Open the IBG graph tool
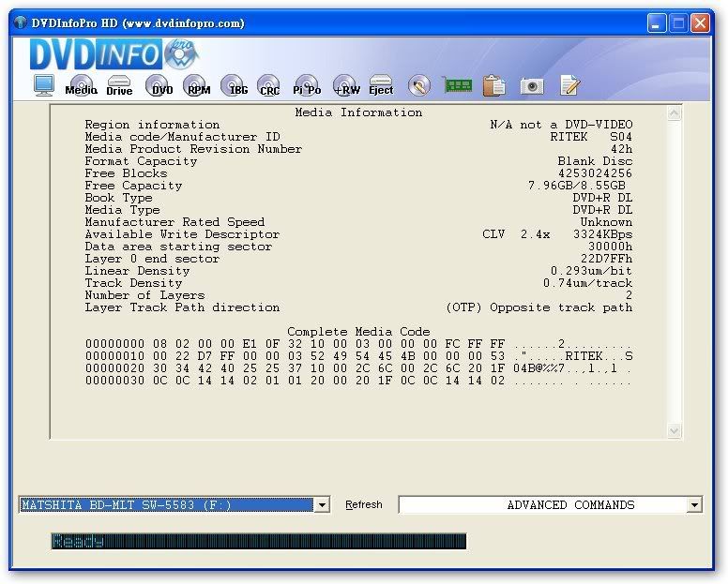Image resolution: width=728 pixels, height=584 pixels. pyautogui.click(x=235, y=85)
